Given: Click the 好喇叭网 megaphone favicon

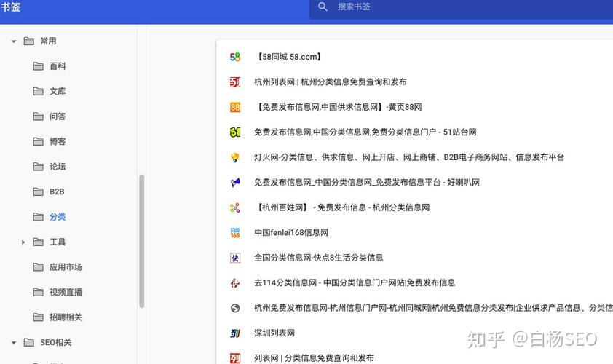Looking at the screenshot, I should [x=235, y=182].
